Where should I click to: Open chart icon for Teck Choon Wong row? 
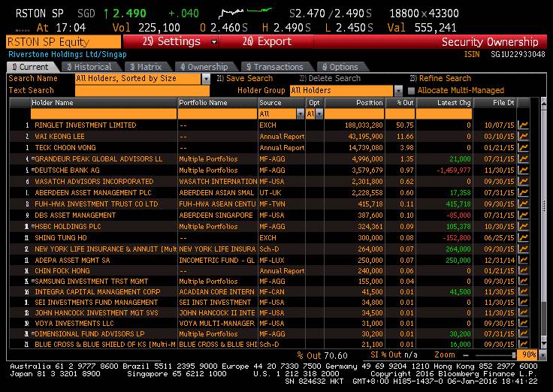(523, 148)
